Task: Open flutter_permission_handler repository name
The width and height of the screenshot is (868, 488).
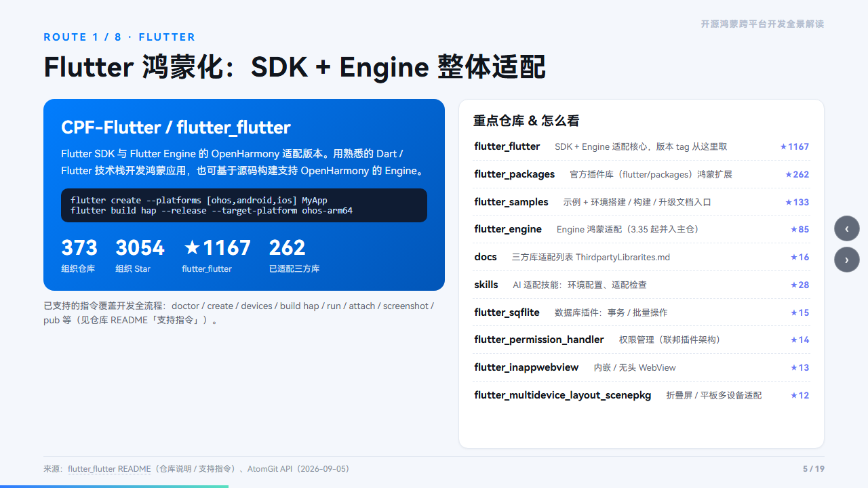Action: 539,340
